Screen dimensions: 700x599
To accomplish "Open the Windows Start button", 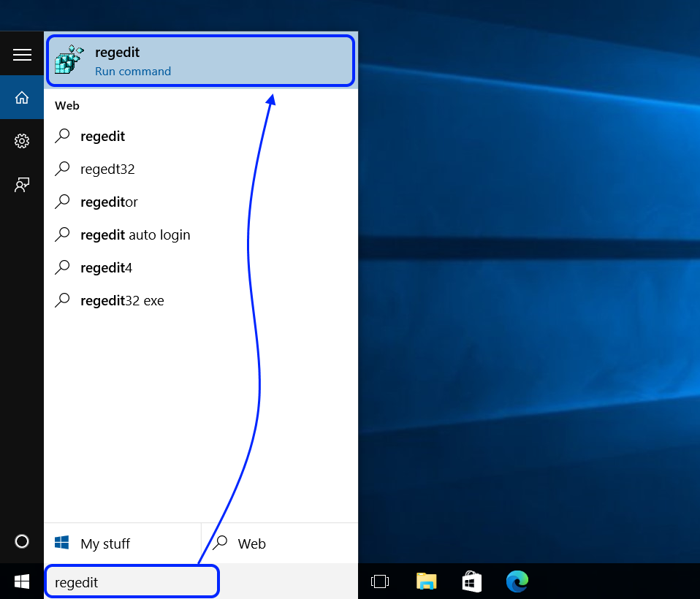I will 22,581.
